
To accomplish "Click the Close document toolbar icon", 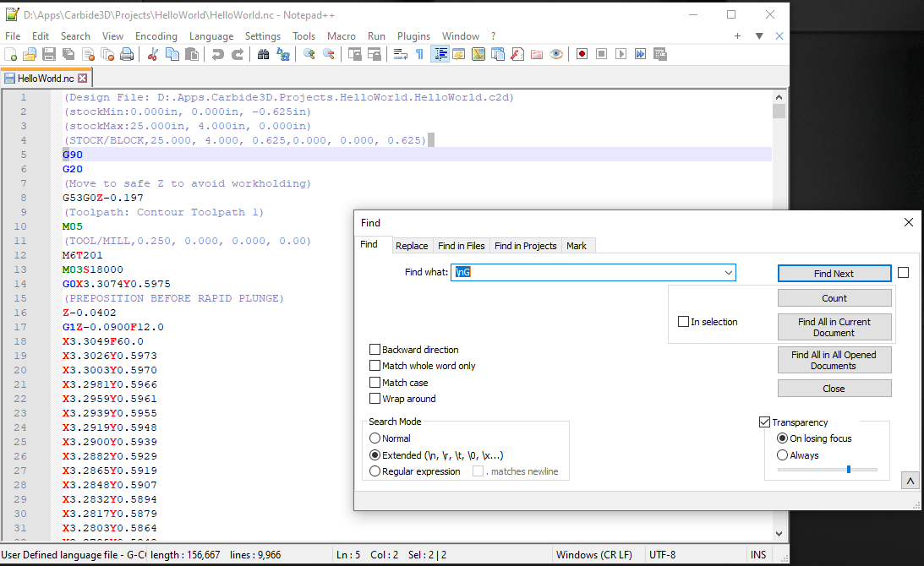I will (89, 55).
